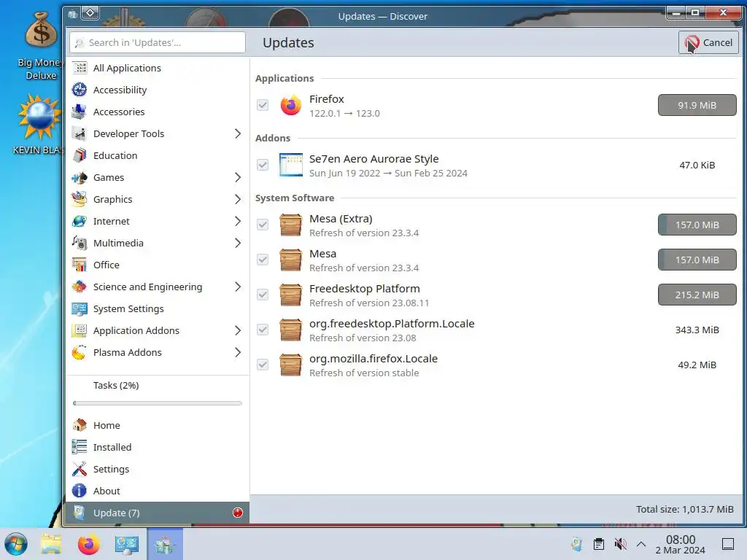Launch Firefox from the taskbar
The image size is (747, 560).
89,544
